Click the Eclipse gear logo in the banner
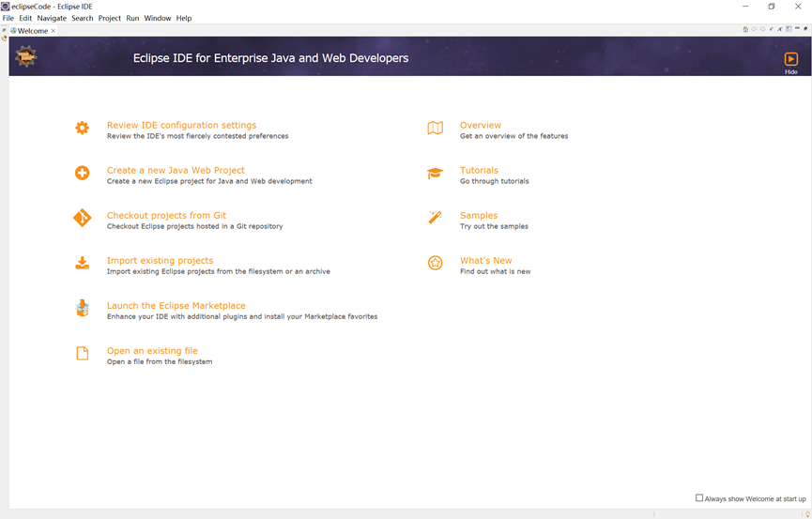812x519 pixels. [x=26, y=56]
